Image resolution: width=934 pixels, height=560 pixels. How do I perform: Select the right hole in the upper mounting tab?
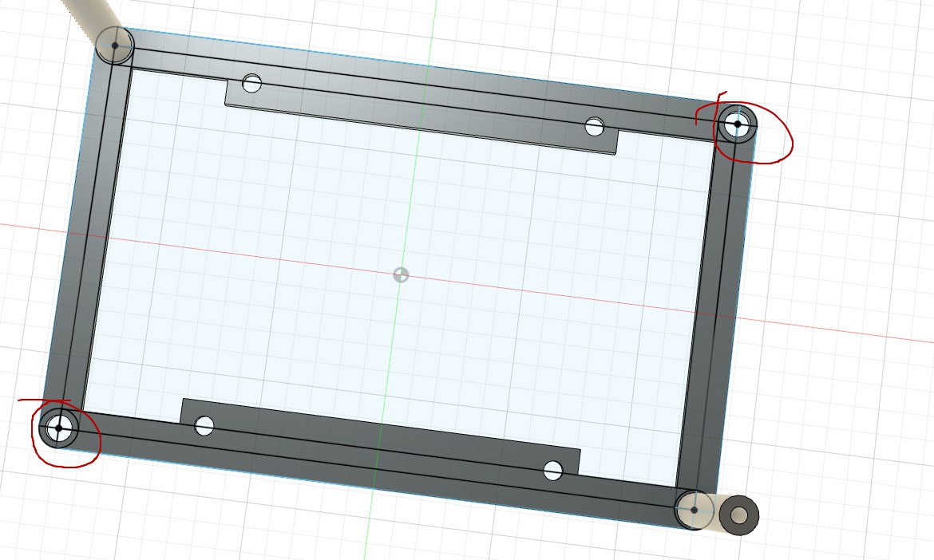(595, 127)
